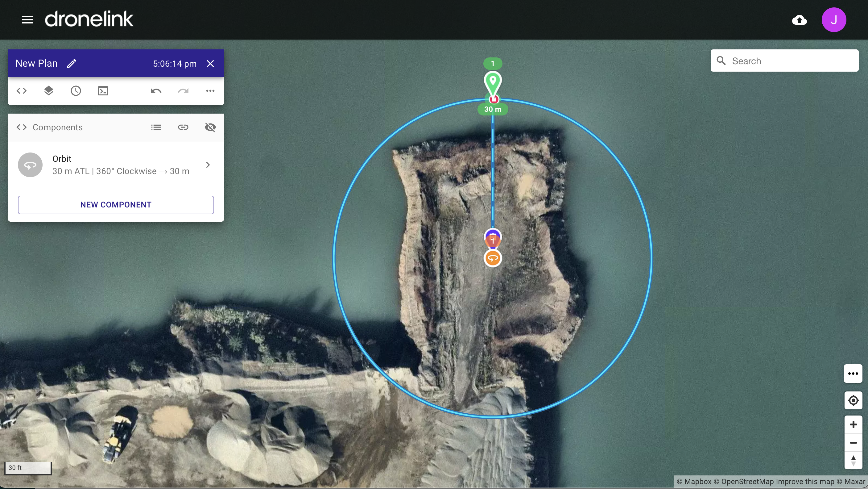The width and height of the screenshot is (868, 489).
Task: Click the link components icon
Action: pos(183,127)
